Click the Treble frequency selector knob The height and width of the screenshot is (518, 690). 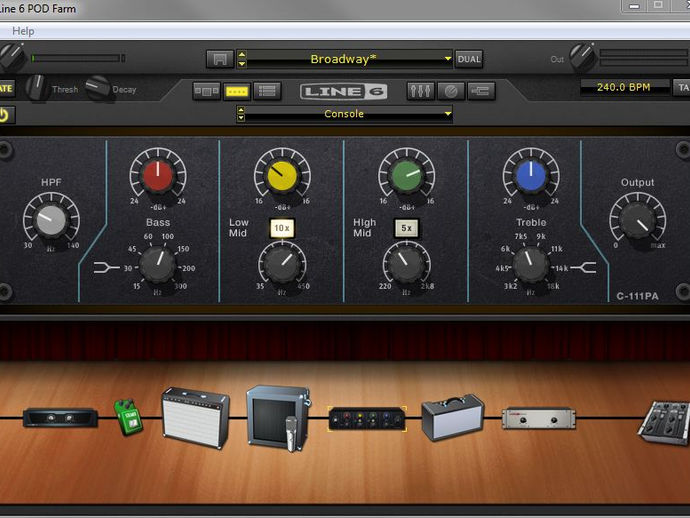pyautogui.click(x=531, y=265)
